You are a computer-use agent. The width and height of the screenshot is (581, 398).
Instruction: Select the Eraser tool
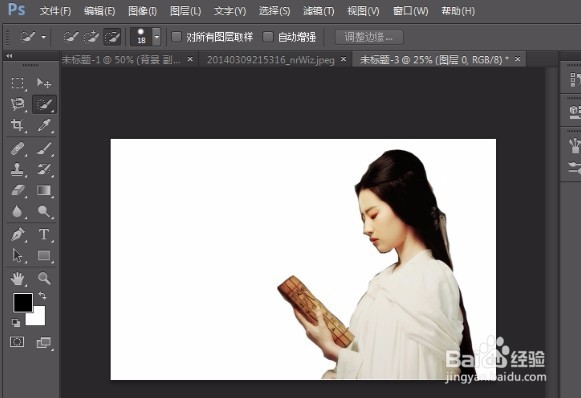tap(17, 190)
